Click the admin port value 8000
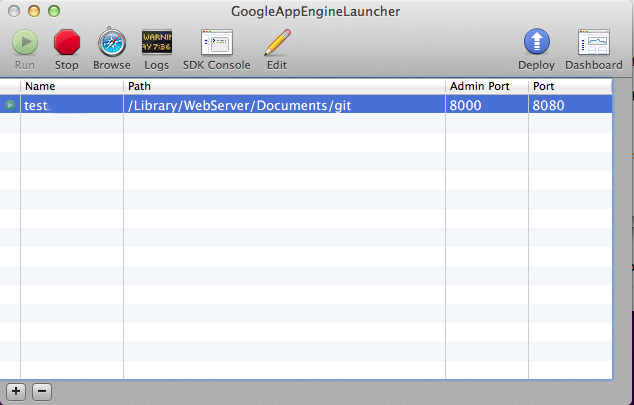This screenshot has height=405, width=634. click(x=465, y=105)
